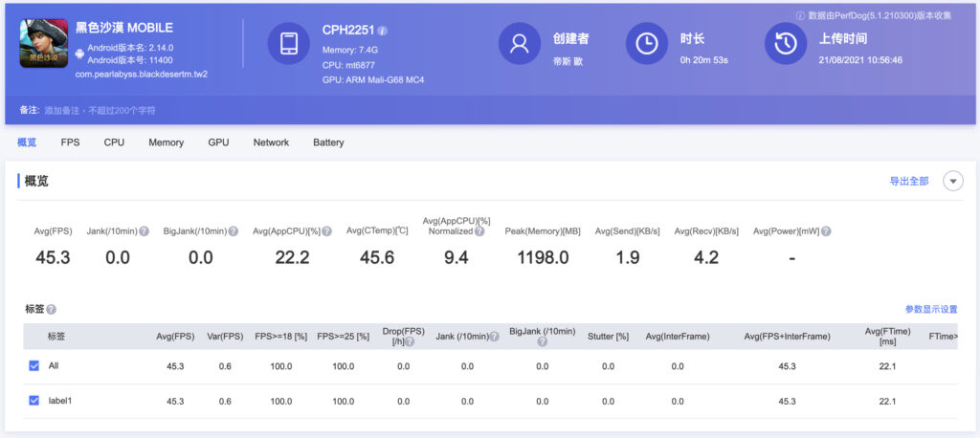This screenshot has width=980, height=438.
Task: Open the Battery tab
Action: coord(329,142)
